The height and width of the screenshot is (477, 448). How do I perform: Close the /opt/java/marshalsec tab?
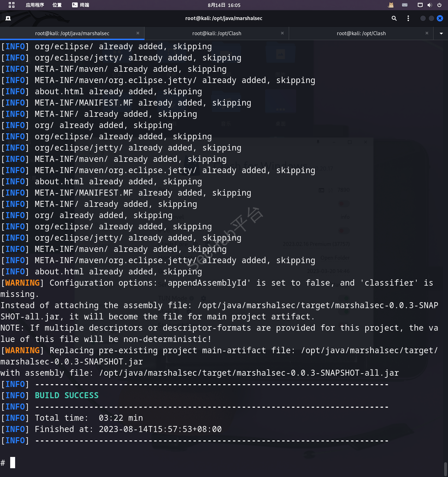tap(138, 33)
